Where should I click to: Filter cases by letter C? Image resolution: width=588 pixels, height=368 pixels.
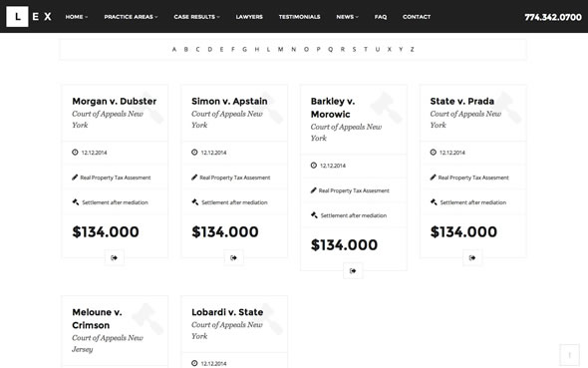pyautogui.click(x=197, y=49)
